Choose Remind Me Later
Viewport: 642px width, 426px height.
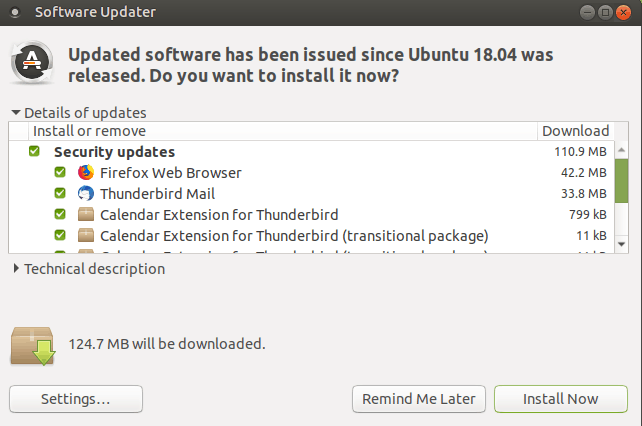[x=420, y=399]
